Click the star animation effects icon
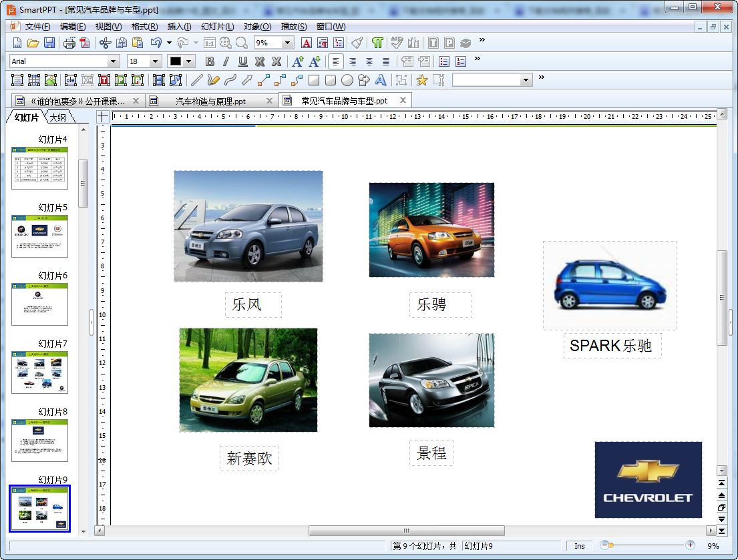This screenshot has width=738, height=560. tap(421, 80)
